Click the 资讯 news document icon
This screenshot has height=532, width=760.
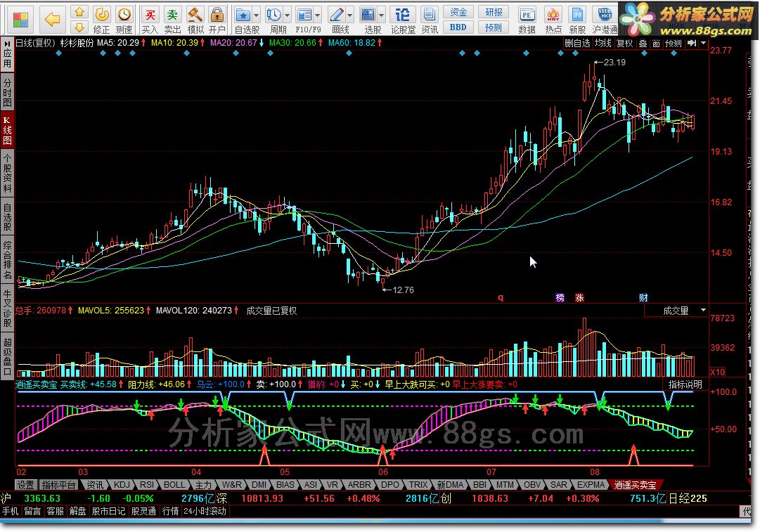coord(429,15)
